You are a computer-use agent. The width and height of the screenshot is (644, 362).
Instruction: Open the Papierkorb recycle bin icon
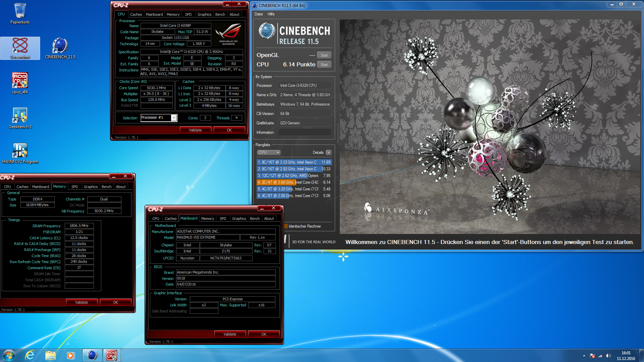pos(20,13)
